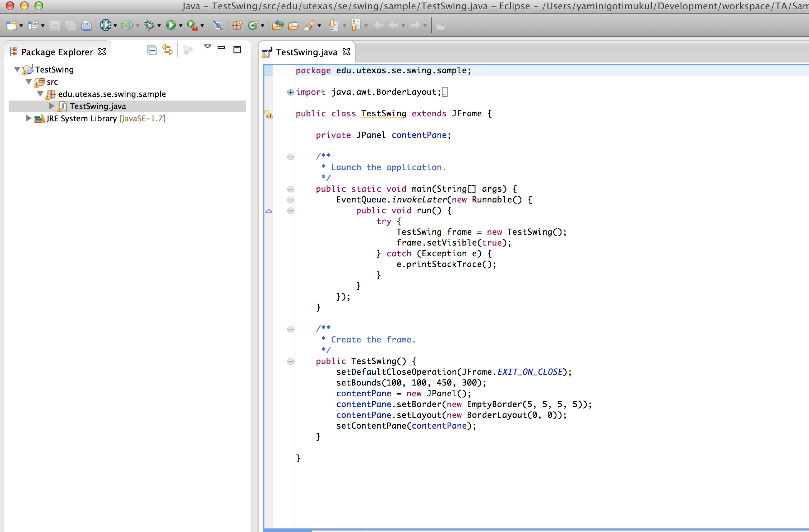Toggle Link with Editor in Package Explorer
This screenshot has width=809, height=532.
167,50
